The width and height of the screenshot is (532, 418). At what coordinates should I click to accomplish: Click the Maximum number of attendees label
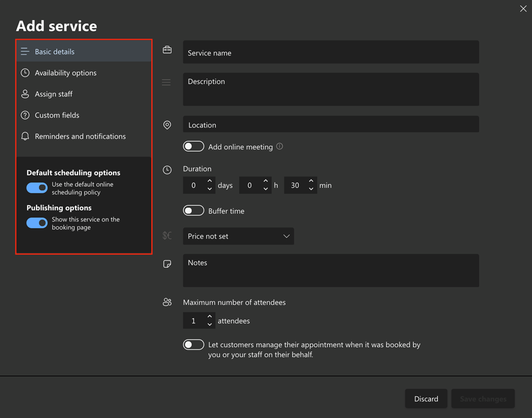[x=234, y=302]
